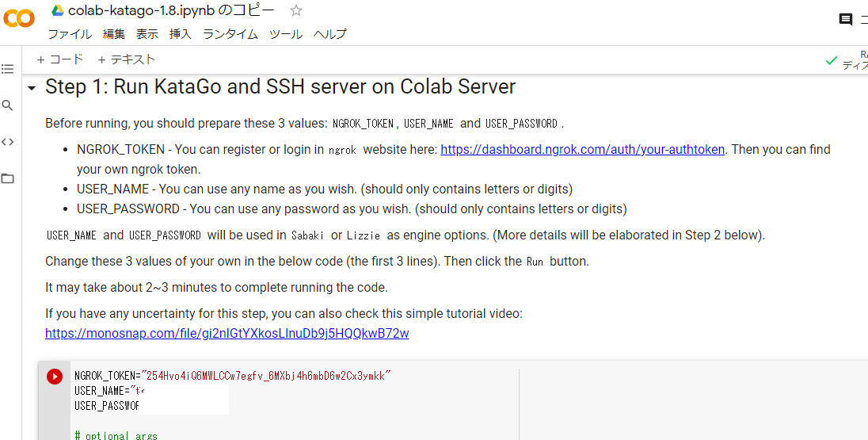Screen dimensions: 868x440
Task: Open the ツール menu
Action: [286, 34]
